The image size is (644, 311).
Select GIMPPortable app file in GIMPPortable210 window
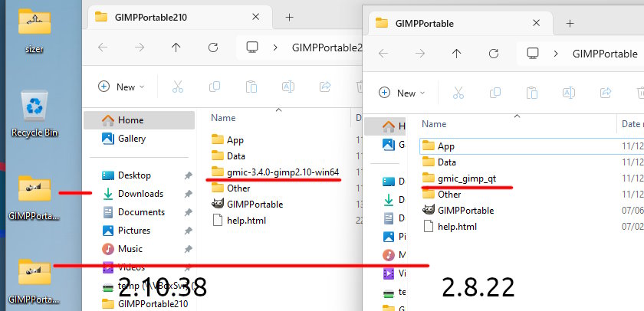click(247, 205)
